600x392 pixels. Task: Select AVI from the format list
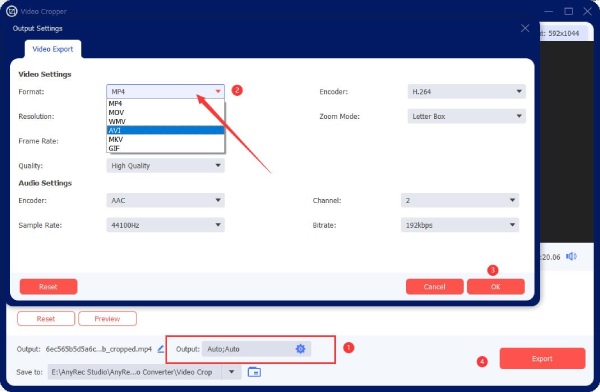click(x=165, y=130)
